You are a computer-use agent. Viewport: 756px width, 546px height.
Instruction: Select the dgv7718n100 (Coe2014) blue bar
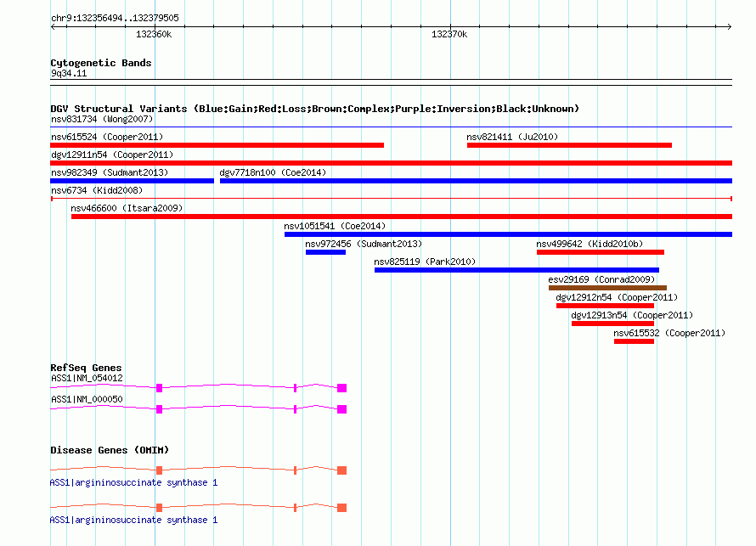tap(476, 181)
